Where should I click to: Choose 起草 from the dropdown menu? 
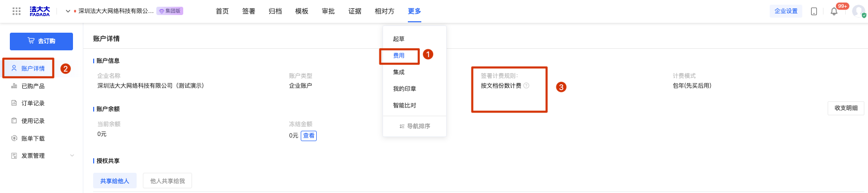pyautogui.click(x=399, y=39)
